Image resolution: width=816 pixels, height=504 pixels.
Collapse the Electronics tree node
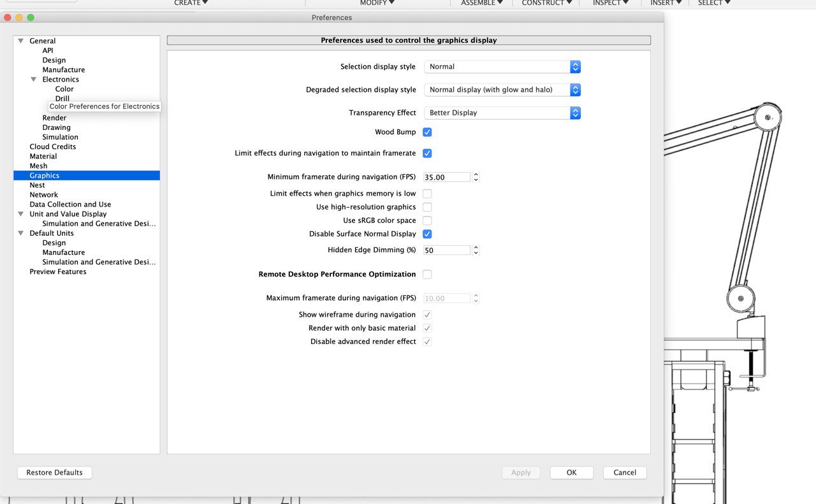tap(34, 80)
